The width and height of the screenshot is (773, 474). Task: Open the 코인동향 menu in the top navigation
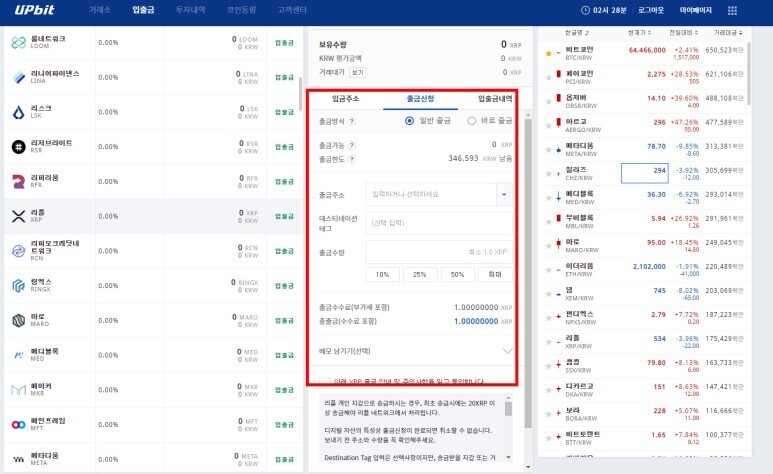click(241, 10)
